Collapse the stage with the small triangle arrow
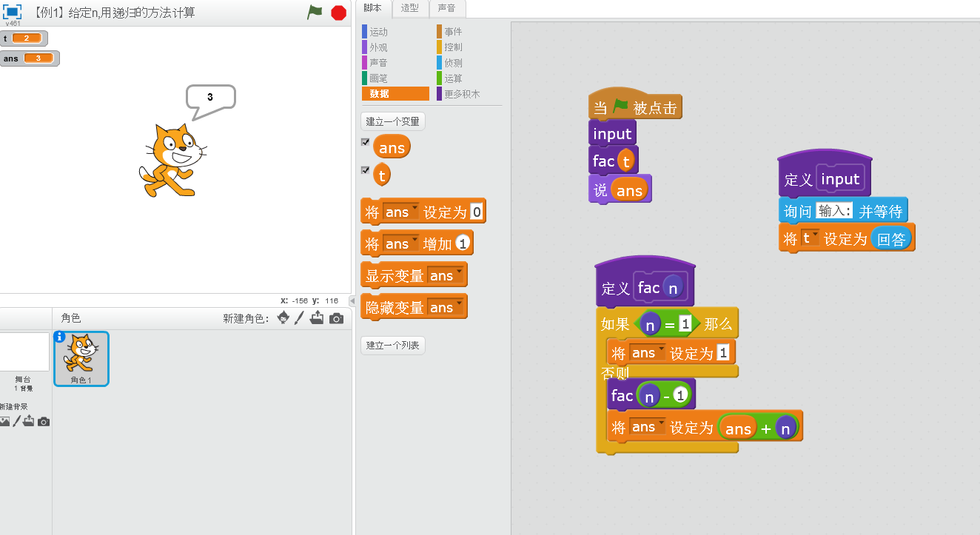Image resolution: width=980 pixels, height=535 pixels. click(x=352, y=300)
